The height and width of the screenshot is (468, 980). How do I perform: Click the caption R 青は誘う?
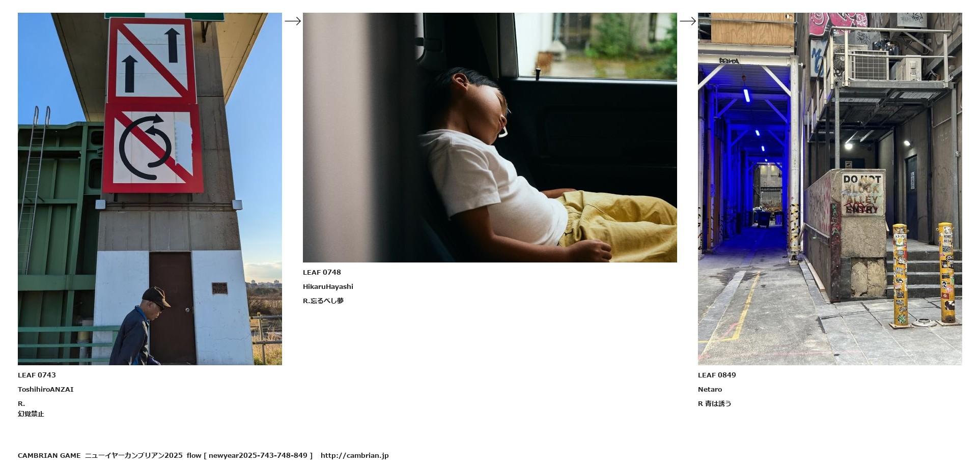pos(715,403)
